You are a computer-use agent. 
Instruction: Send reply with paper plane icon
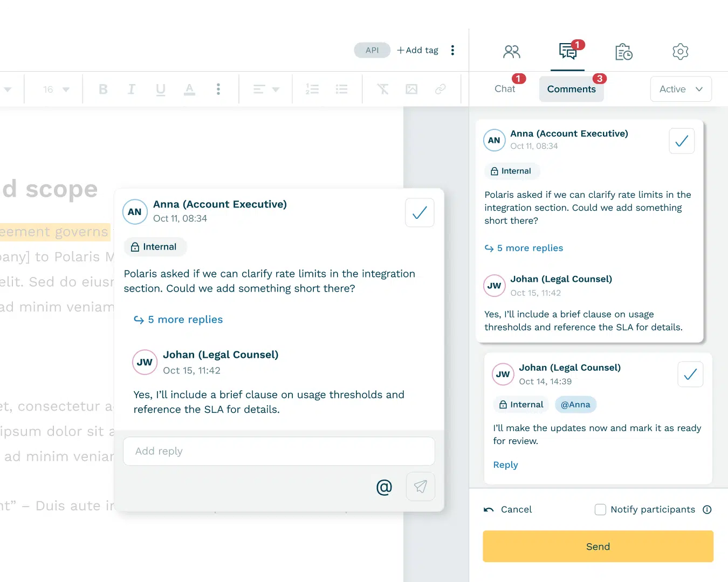[420, 487]
